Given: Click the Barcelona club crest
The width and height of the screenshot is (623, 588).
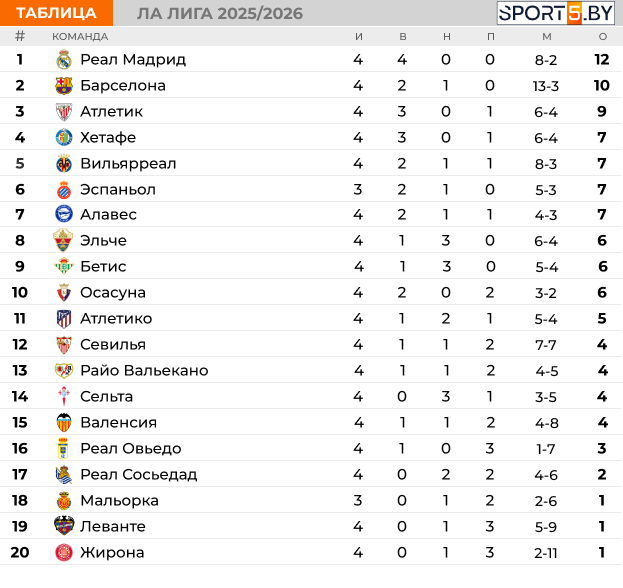Looking at the screenshot, I should point(64,85).
